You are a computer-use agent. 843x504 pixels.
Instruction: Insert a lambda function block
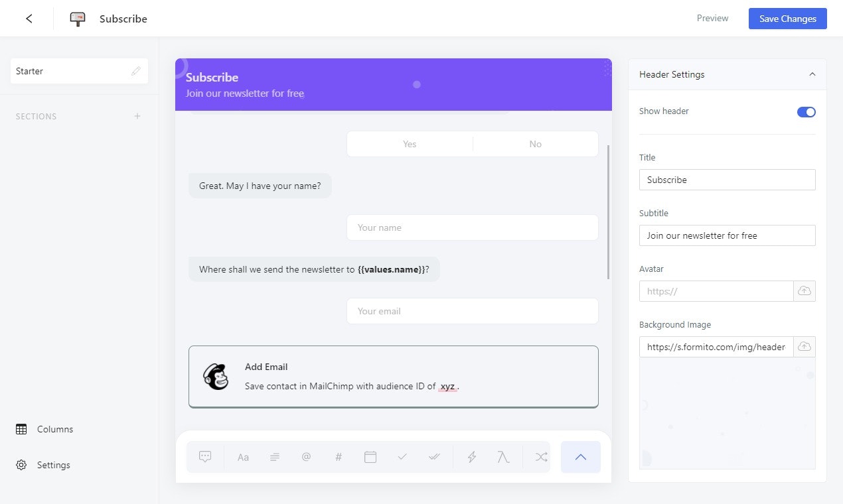504,457
